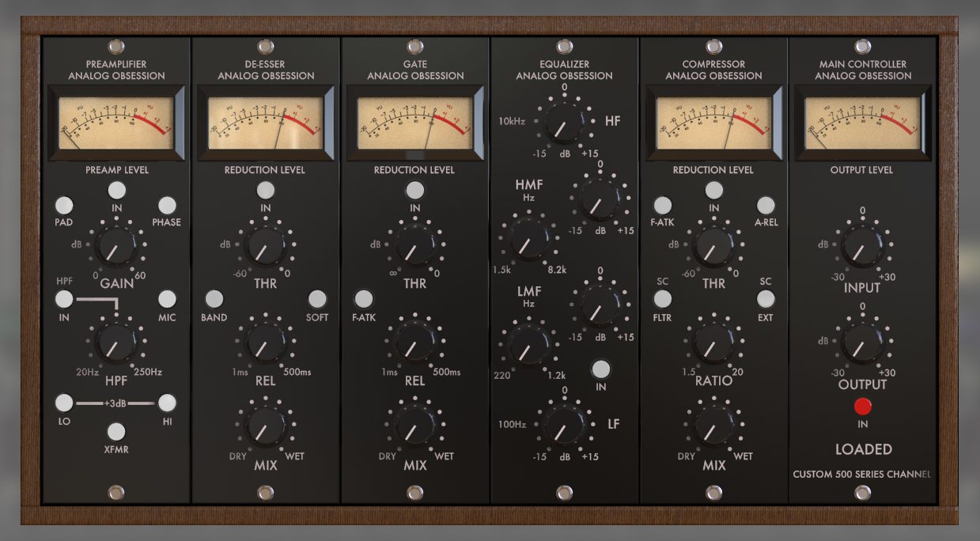Viewport: 980px width, 541px height.
Task: Click the equalizer HF gain knob
Action: [564, 122]
